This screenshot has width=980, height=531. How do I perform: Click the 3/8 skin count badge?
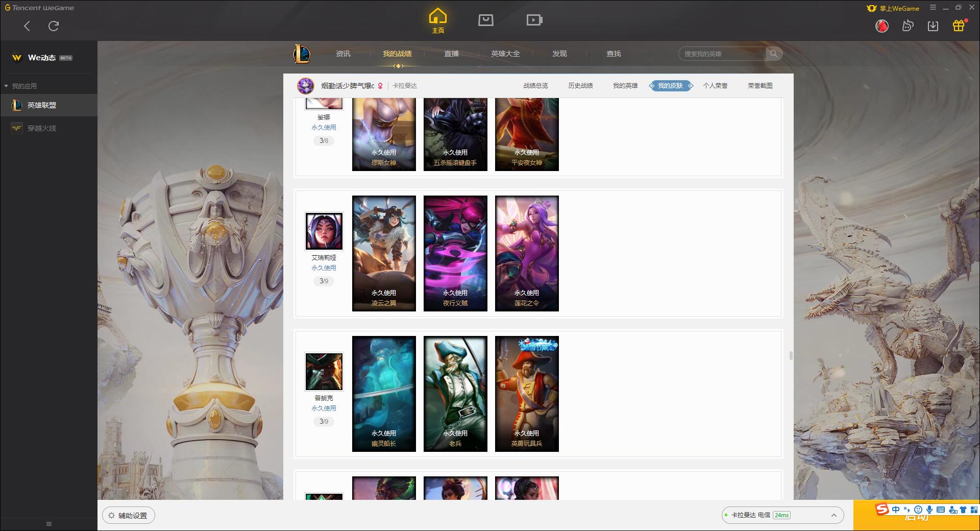324,140
